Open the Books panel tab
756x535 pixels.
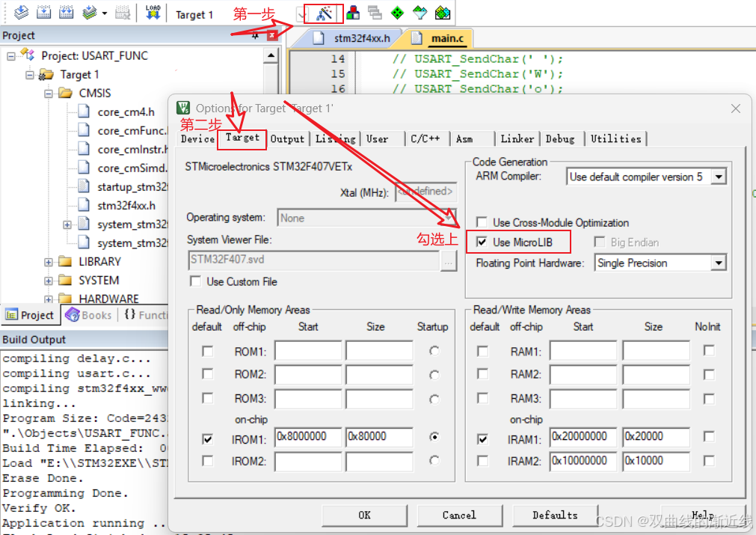[89, 315]
